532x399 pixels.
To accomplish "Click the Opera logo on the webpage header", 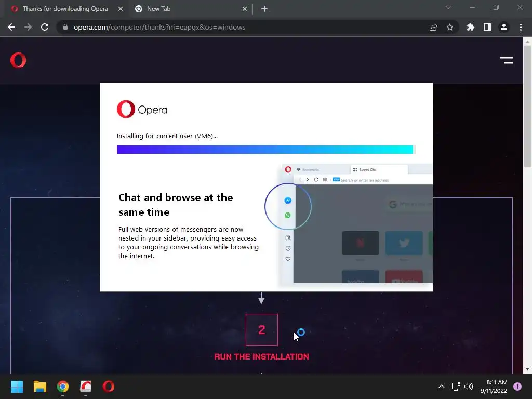I will point(18,60).
